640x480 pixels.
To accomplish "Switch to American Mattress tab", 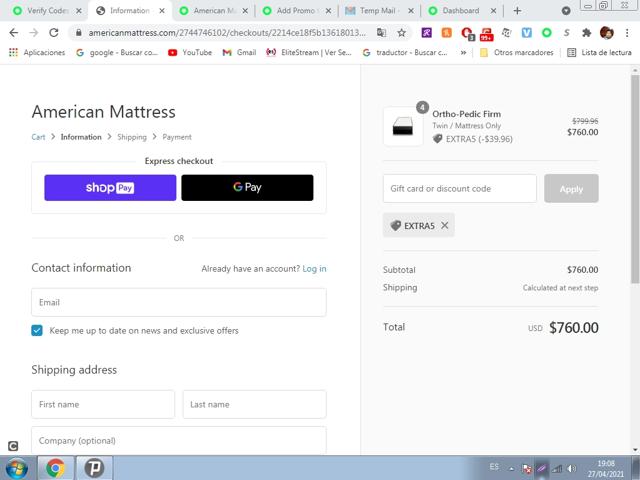I will [x=214, y=11].
